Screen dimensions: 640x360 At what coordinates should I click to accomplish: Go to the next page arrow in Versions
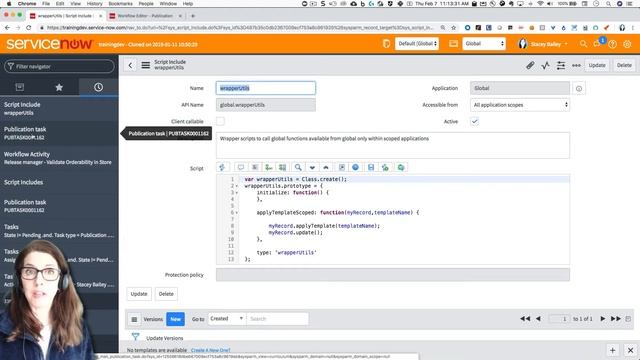pyautogui.click(x=602, y=319)
